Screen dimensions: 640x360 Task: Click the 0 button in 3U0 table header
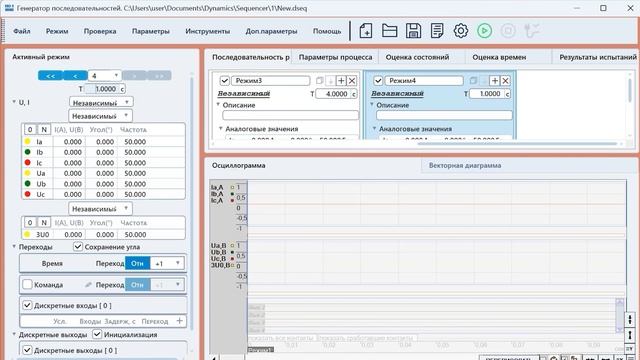(x=30, y=222)
